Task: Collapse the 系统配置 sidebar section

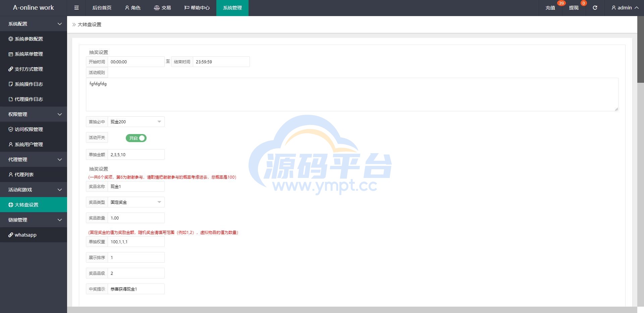Action: [34, 24]
